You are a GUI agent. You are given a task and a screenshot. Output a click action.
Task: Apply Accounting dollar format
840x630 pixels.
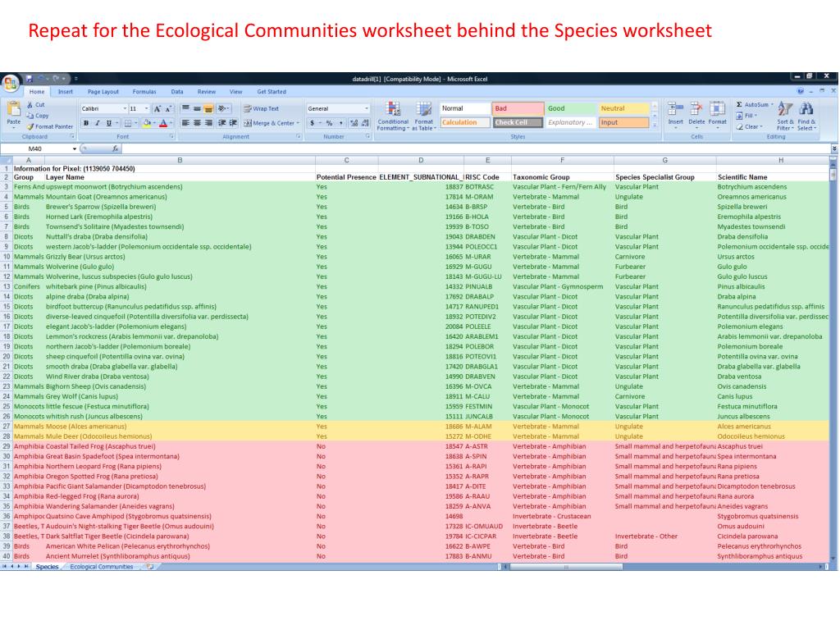point(313,123)
